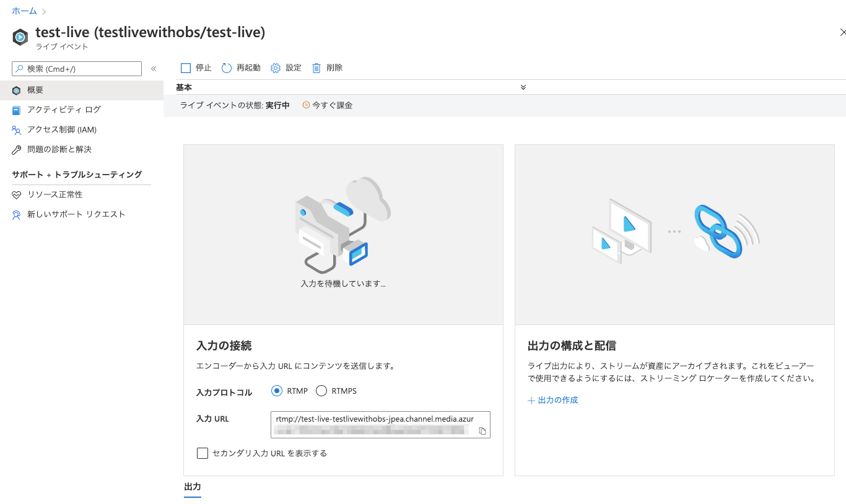Open the アクティビティ ログ menu item
846x504 pixels.
tap(82, 110)
